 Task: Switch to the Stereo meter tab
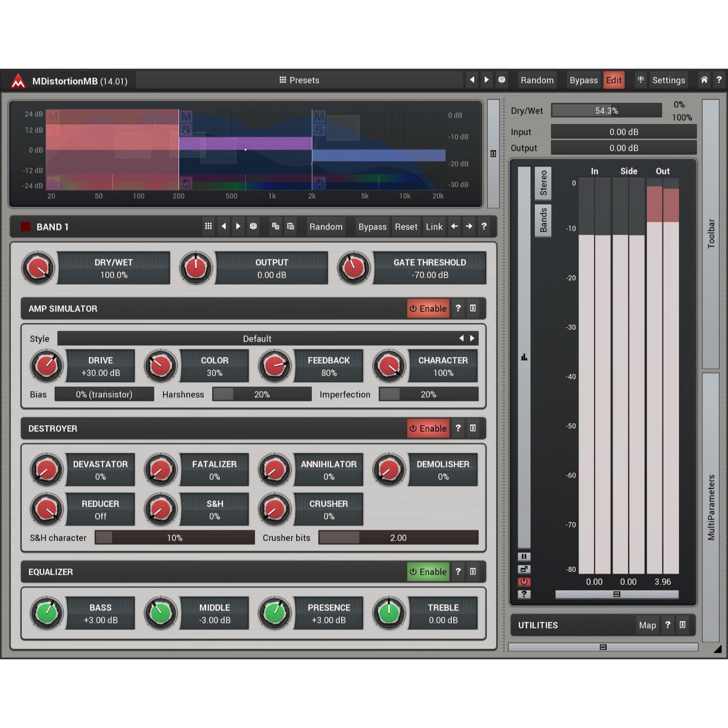coord(543,183)
